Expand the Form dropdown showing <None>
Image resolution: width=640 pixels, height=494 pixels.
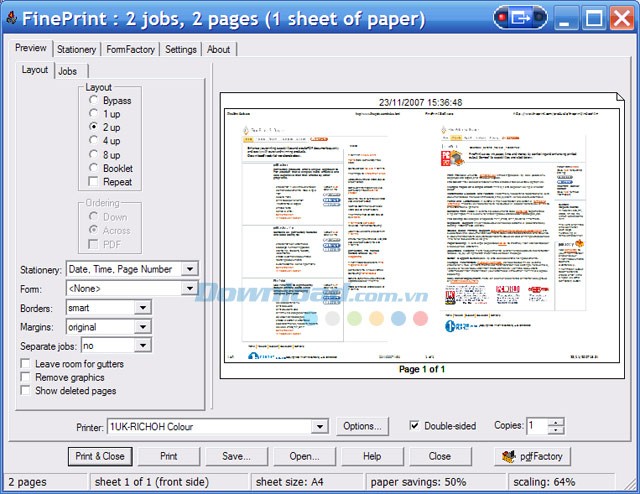click(189, 288)
